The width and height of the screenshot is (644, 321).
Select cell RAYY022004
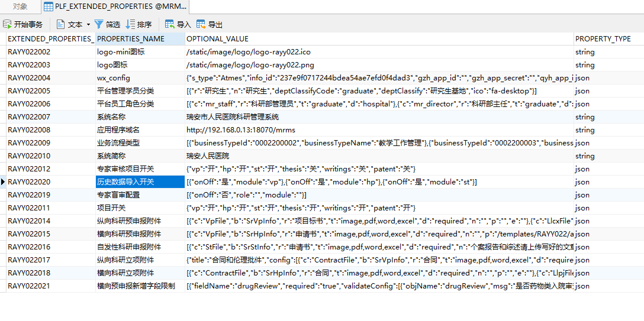(51, 78)
